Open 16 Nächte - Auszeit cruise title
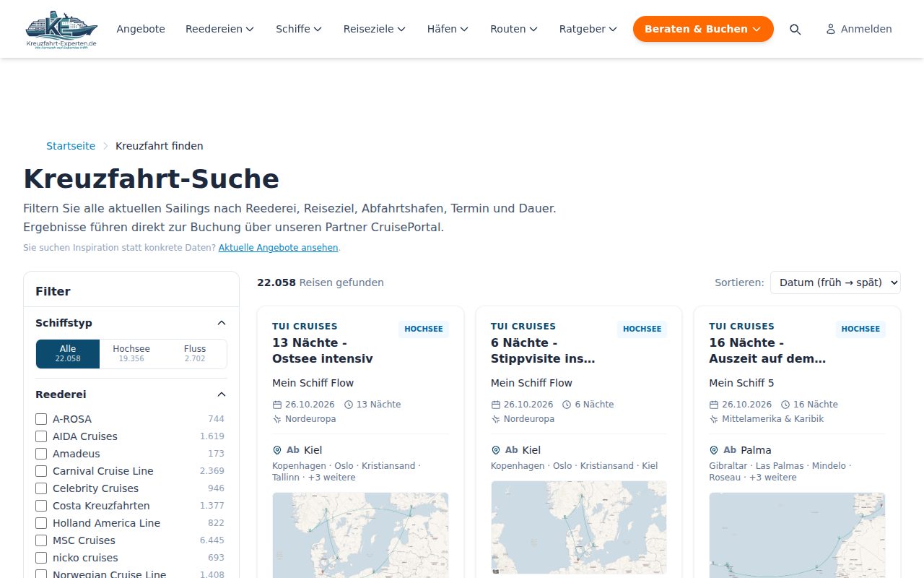 tap(767, 350)
